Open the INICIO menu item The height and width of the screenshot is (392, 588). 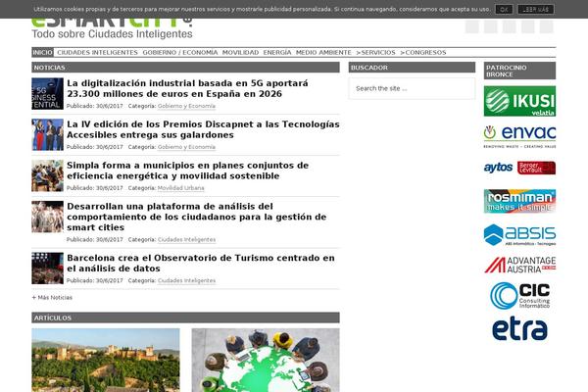coord(43,53)
